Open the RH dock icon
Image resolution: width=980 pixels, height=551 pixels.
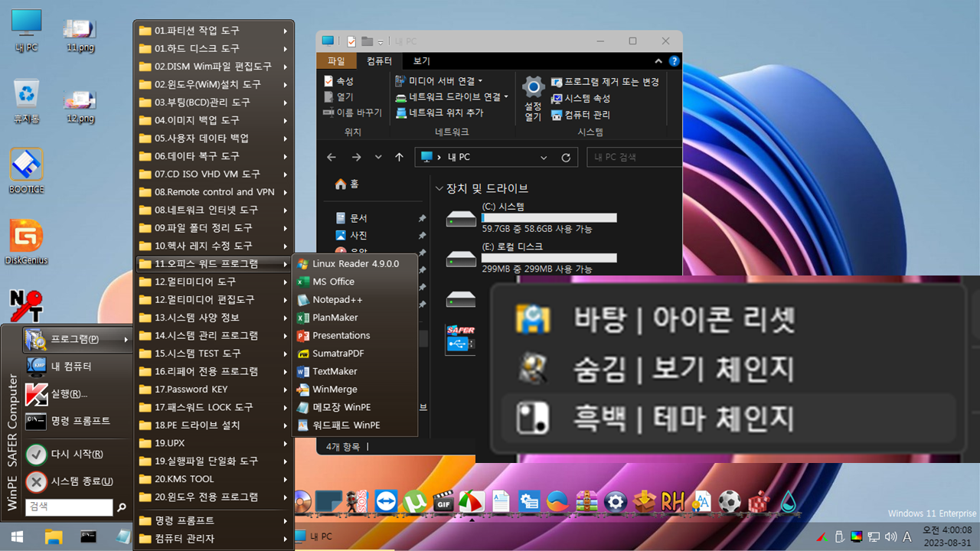673,501
